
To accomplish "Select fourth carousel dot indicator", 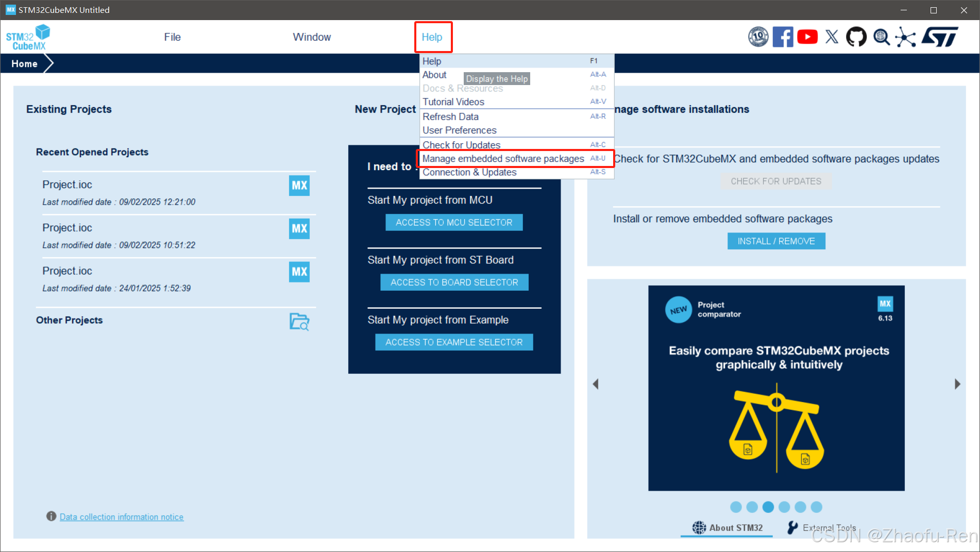I will click(x=784, y=507).
